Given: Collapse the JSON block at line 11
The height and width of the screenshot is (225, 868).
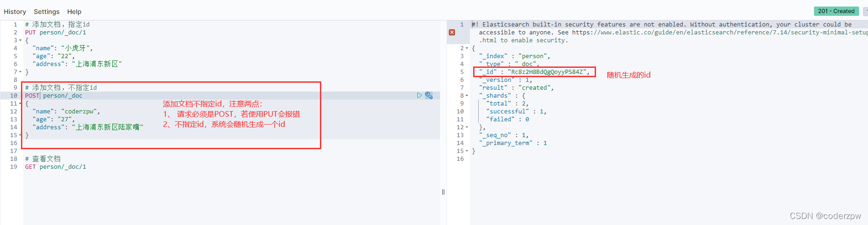Looking at the screenshot, I should pos(20,104).
